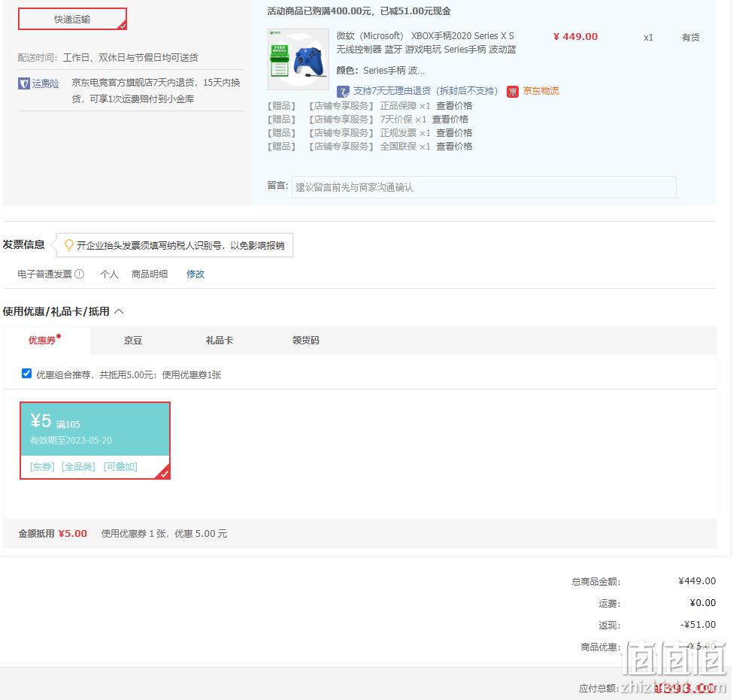
Task: Click the product price ¥ 449.00
Action: tap(575, 37)
